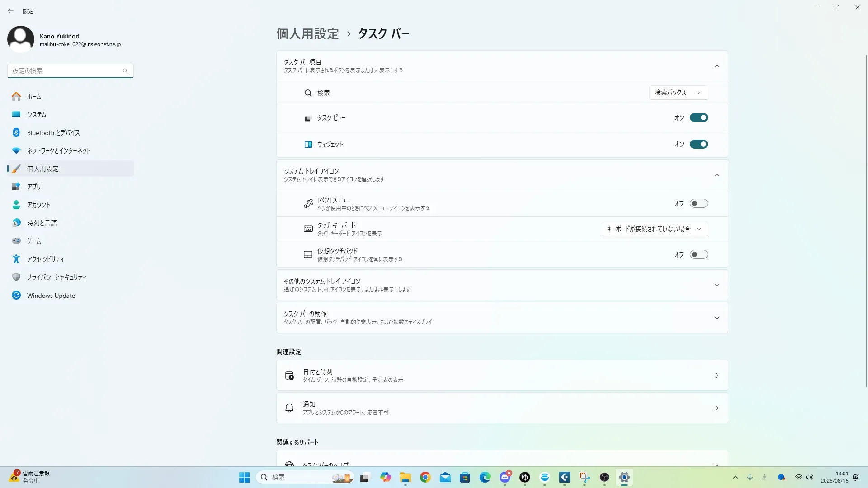This screenshot has width=868, height=488.
Task: Enable the 仮想タッチパッド toggle
Action: click(698, 255)
